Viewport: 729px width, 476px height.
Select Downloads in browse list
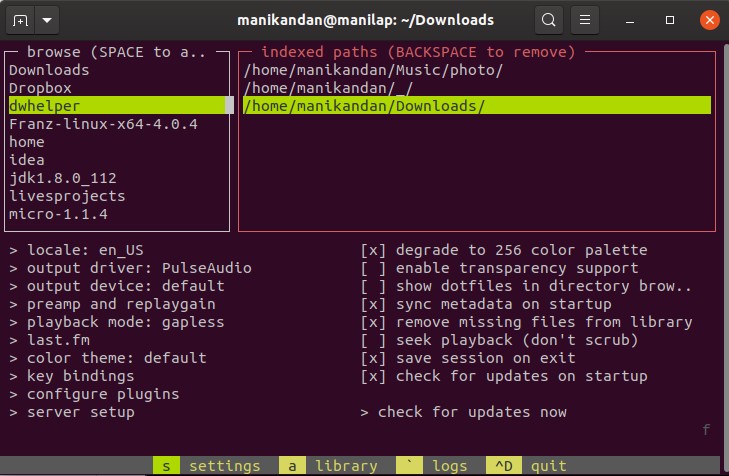click(x=117, y=70)
